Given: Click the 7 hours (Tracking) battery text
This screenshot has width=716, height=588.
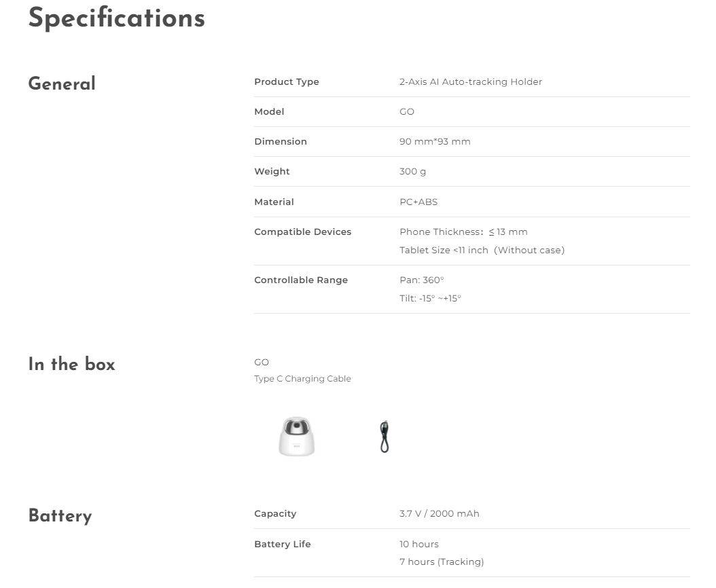Looking at the screenshot, I should 442,562.
